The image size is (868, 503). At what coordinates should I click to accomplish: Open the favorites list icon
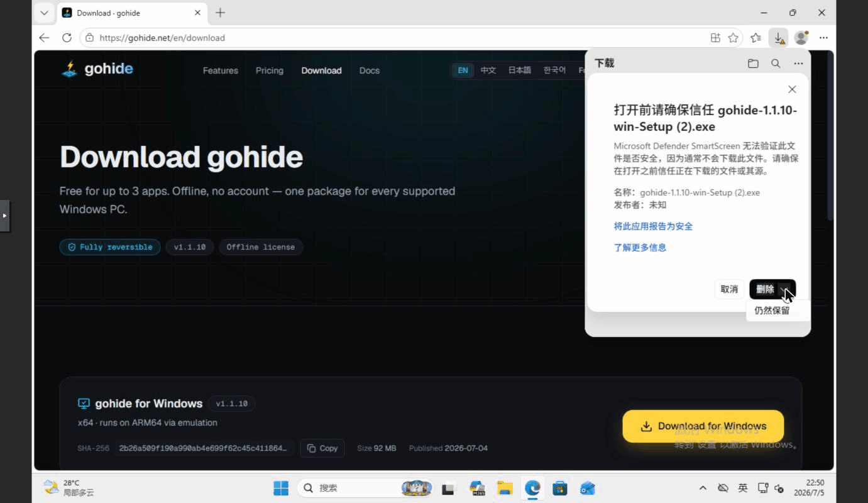756,38
